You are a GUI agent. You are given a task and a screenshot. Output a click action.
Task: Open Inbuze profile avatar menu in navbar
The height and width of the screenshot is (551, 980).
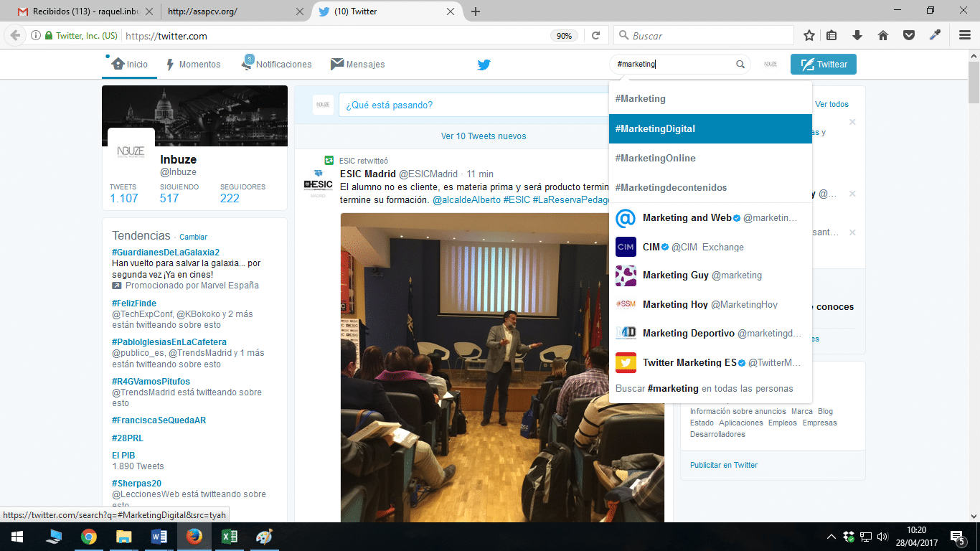tap(771, 65)
